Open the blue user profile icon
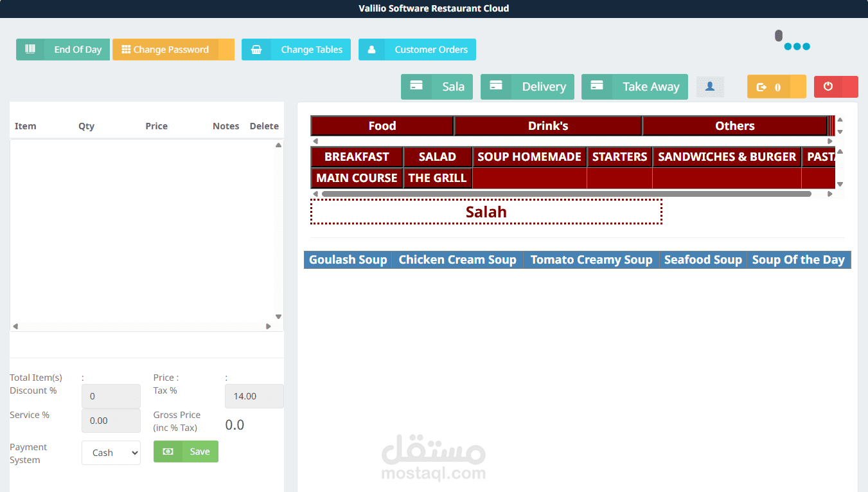This screenshot has width=868, height=492. pos(710,86)
